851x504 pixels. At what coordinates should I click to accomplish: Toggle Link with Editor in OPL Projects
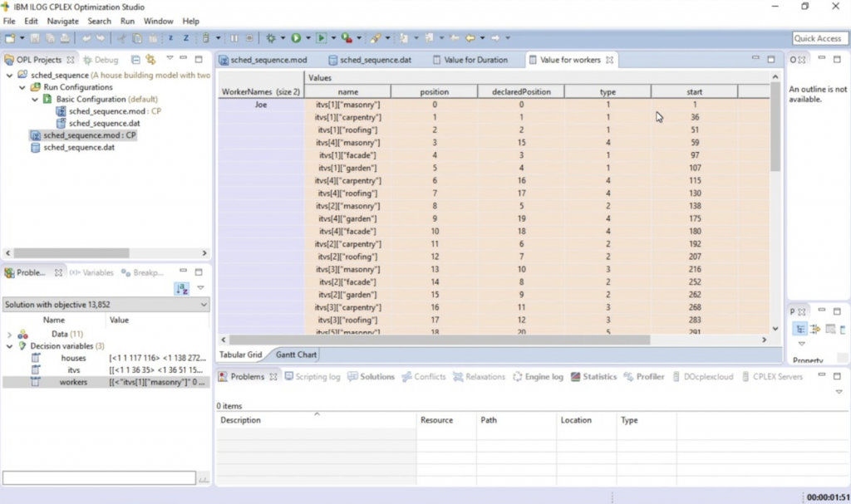150,60
